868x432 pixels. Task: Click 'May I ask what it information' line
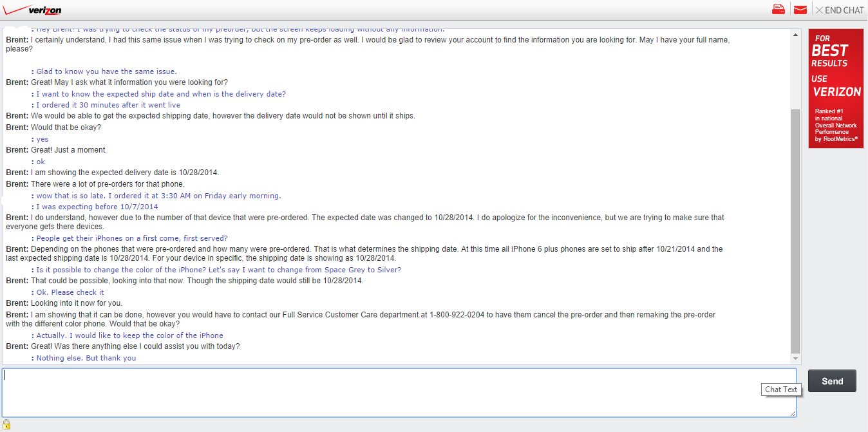tap(129, 82)
